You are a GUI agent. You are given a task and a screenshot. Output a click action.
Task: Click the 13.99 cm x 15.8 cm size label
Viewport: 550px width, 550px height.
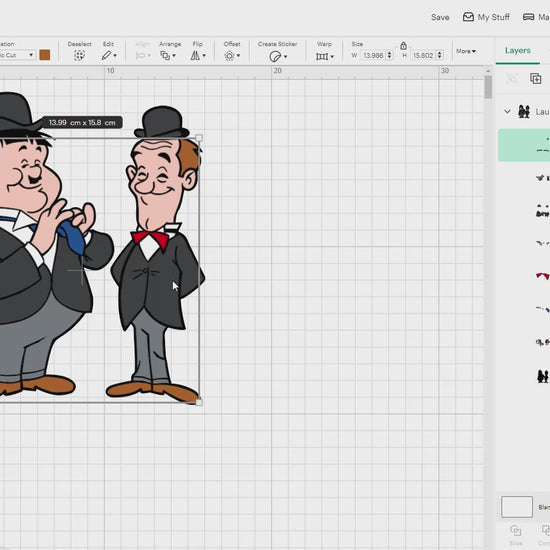(82, 122)
